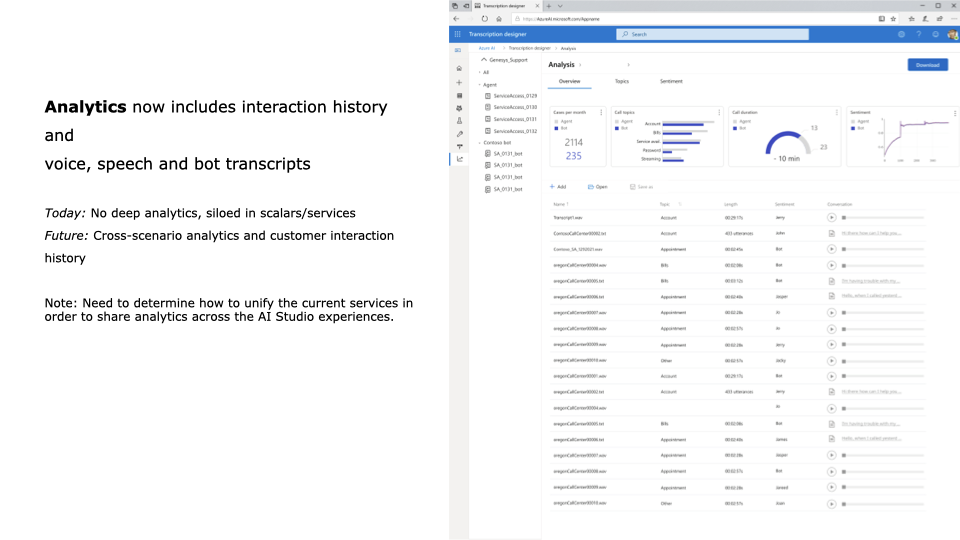Click the Azure AI breadcrumb link
This screenshot has width=960, height=540.
pyautogui.click(x=487, y=48)
